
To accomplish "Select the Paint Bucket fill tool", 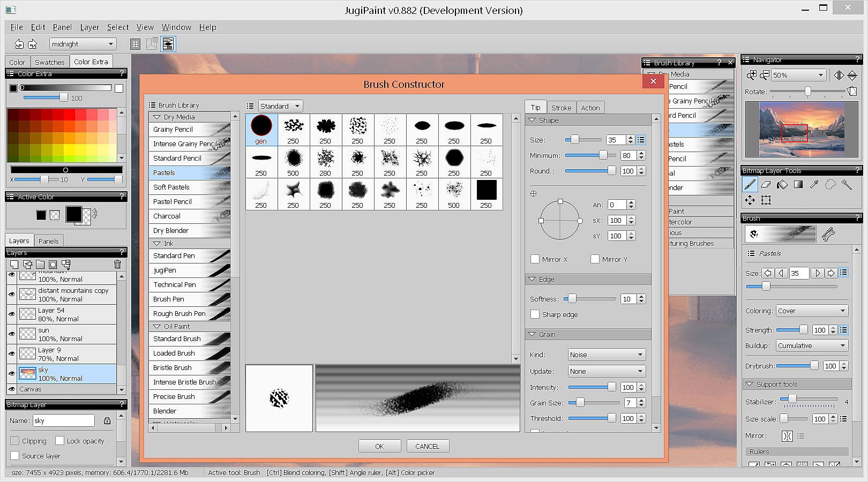I will 782,185.
